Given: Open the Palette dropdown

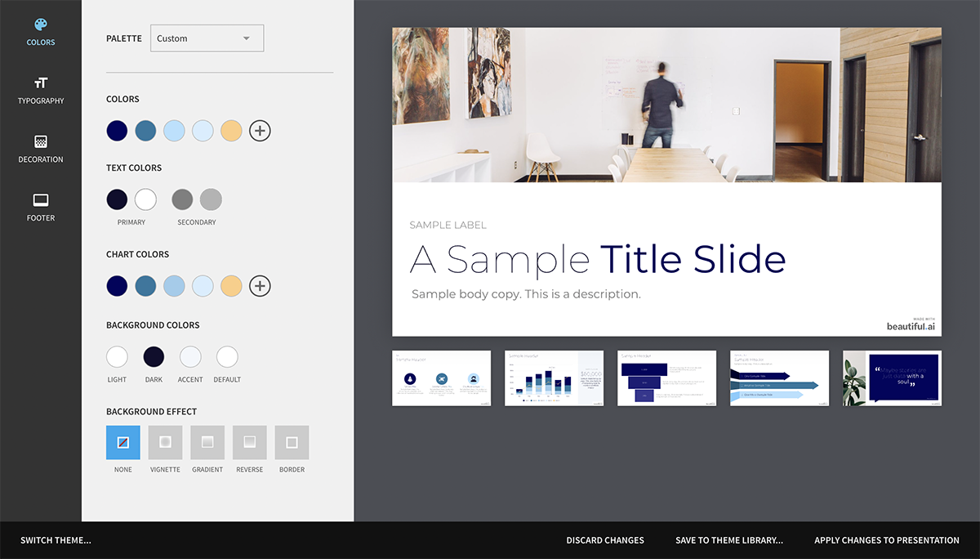Looking at the screenshot, I should (x=207, y=38).
